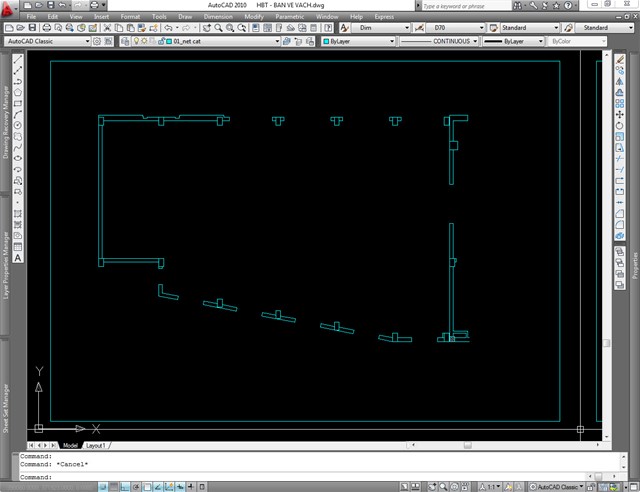Open the Dimension menu

tap(218, 17)
